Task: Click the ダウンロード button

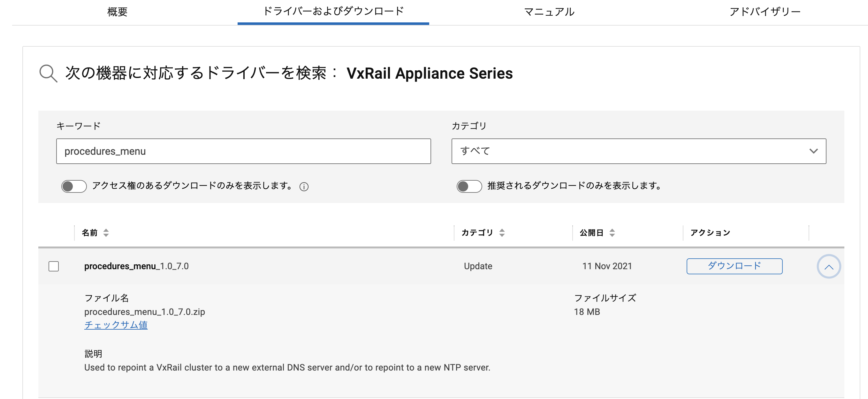Action: 734,266
